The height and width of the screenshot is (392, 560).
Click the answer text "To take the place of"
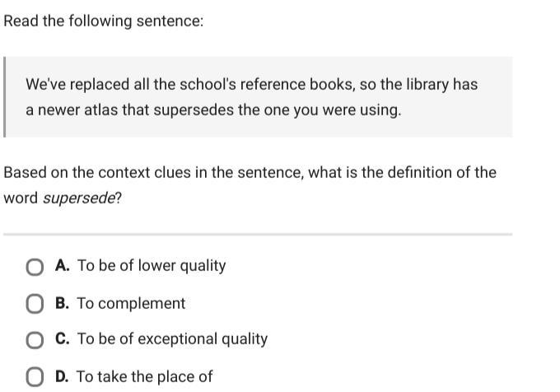(x=144, y=376)
